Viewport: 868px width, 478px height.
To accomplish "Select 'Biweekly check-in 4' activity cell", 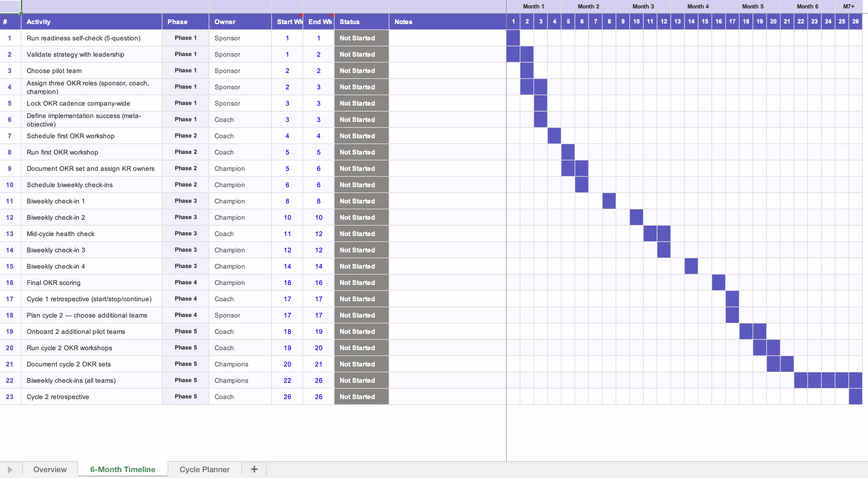I will (x=92, y=266).
